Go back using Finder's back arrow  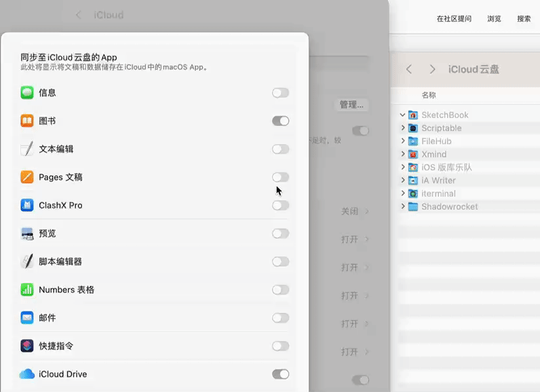409,69
